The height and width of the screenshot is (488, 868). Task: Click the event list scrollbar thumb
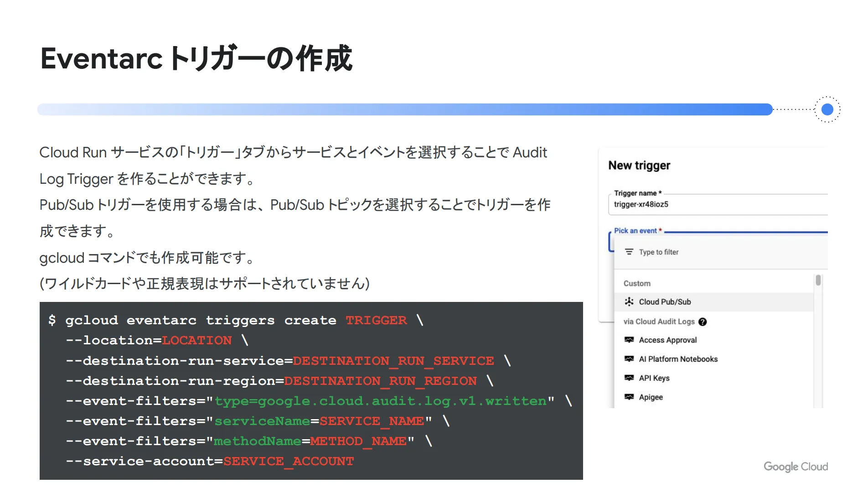[818, 280]
